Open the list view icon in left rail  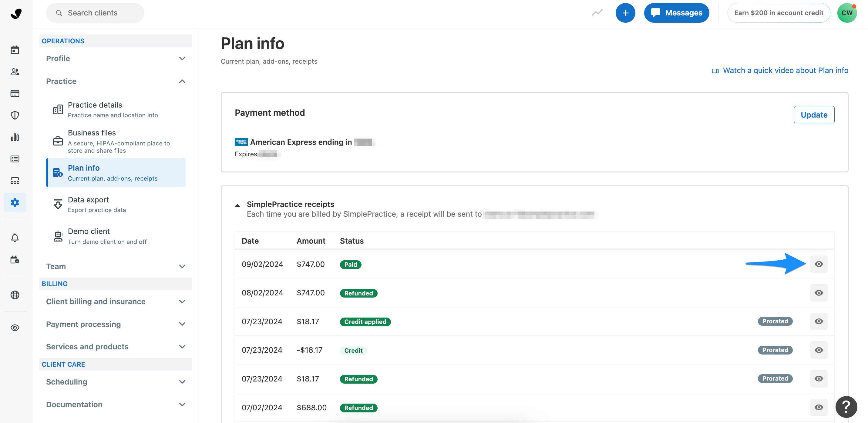15,159
